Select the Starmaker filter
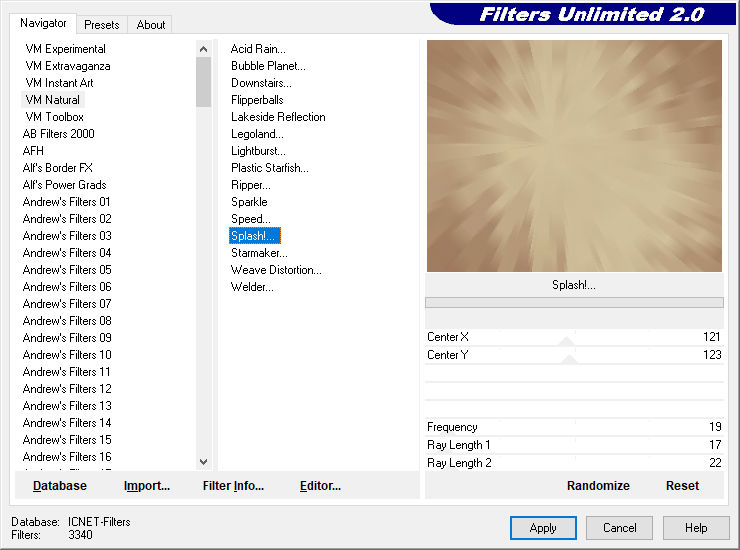The image size is (740, 550). click(x=259, y=253)
